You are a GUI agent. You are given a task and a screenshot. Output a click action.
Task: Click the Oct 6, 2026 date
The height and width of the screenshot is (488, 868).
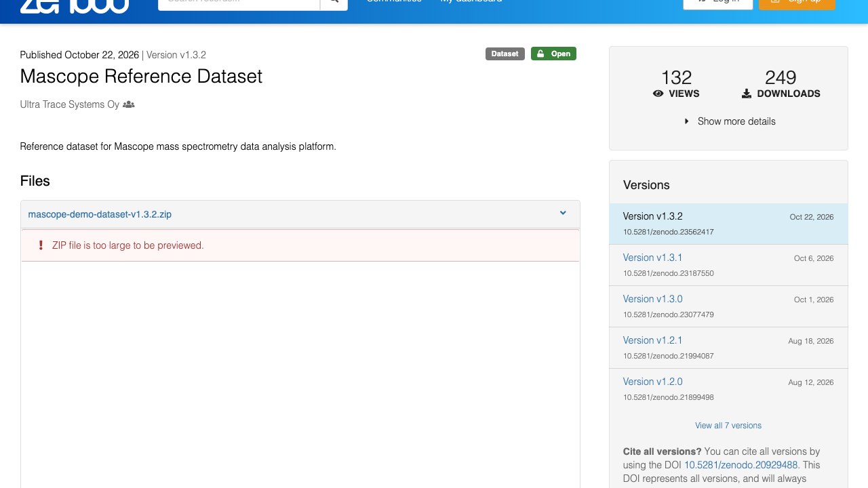pos(814,258)
